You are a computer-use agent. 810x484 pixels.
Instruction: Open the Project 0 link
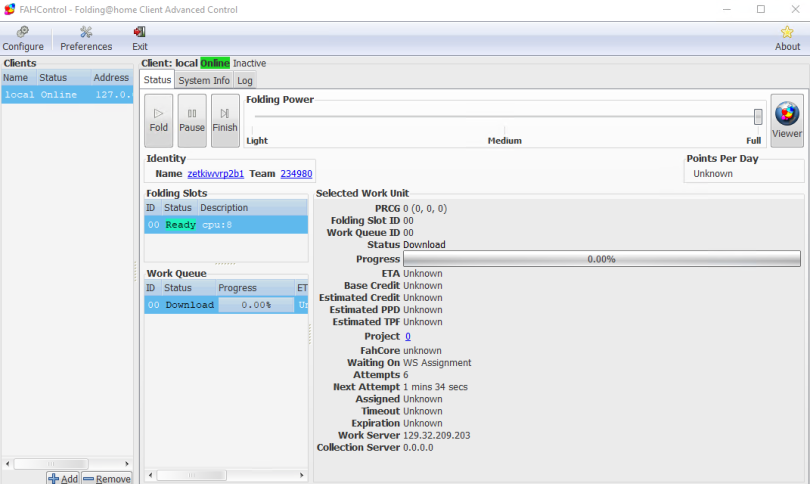click(x=408, y=336)
